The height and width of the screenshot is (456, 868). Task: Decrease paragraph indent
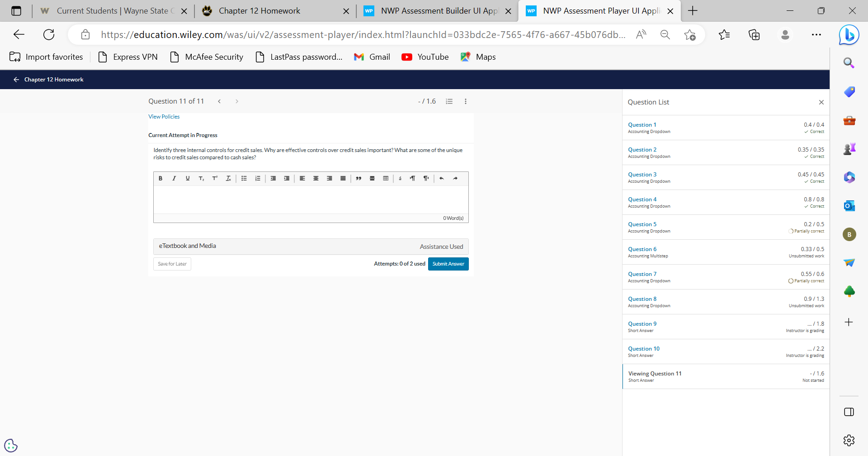click(x=273, y=178)
